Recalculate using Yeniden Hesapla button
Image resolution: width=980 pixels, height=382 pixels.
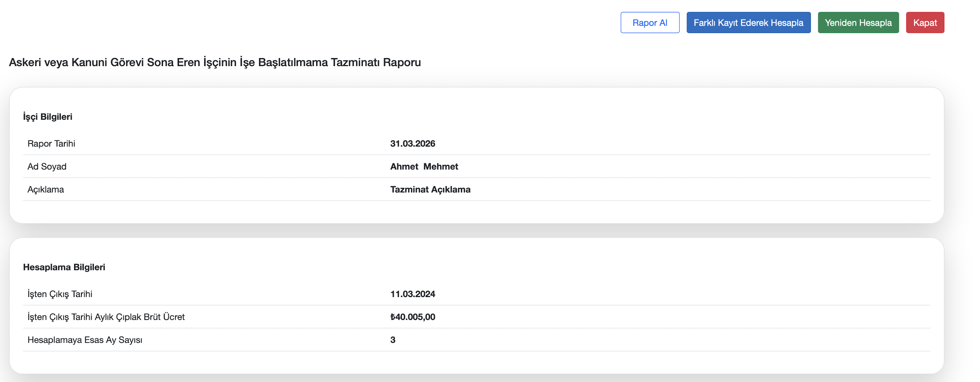858,23
